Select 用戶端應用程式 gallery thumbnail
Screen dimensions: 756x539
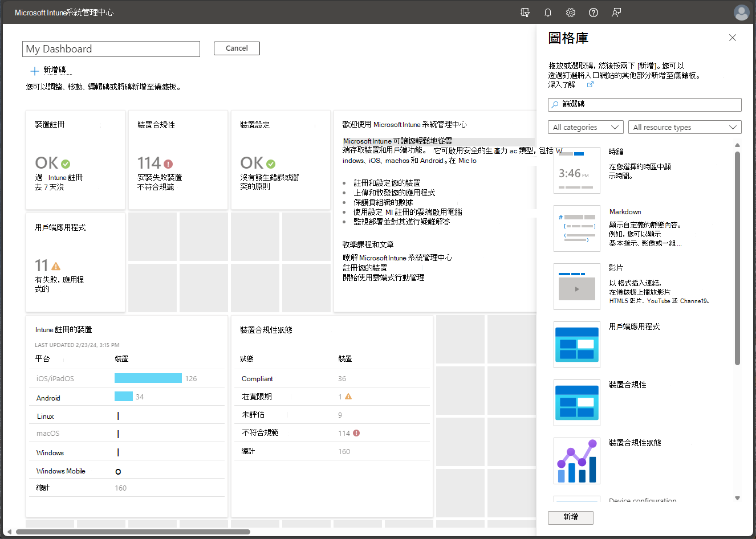pyautogui.click(x=577, y=345)
